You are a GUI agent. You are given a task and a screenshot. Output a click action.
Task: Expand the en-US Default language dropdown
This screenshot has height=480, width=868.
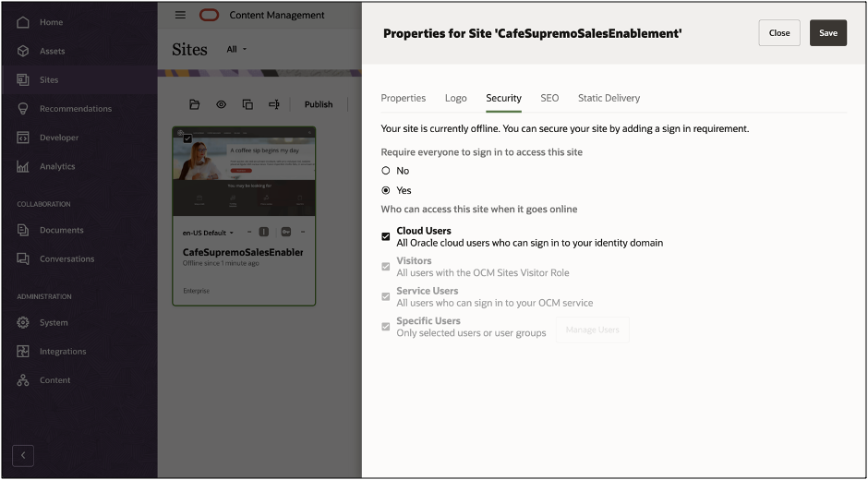pos(208,233)
